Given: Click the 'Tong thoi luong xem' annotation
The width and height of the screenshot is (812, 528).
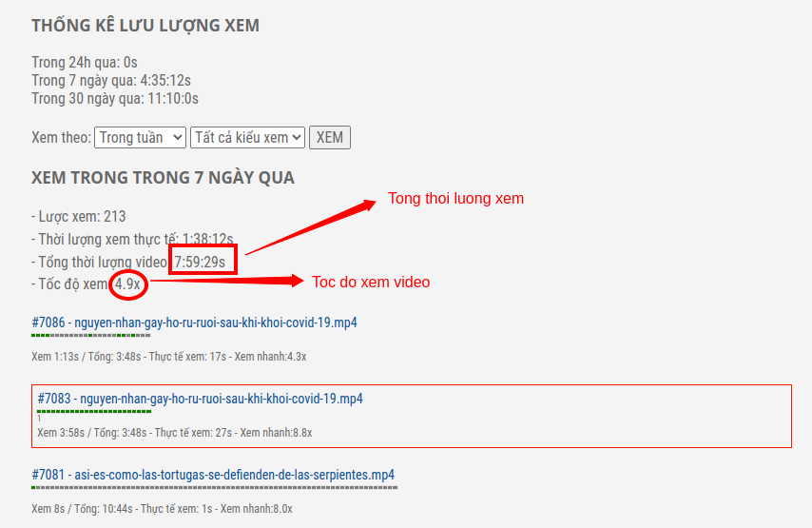Looking at the screenshot, I should [x=456, y=199].
